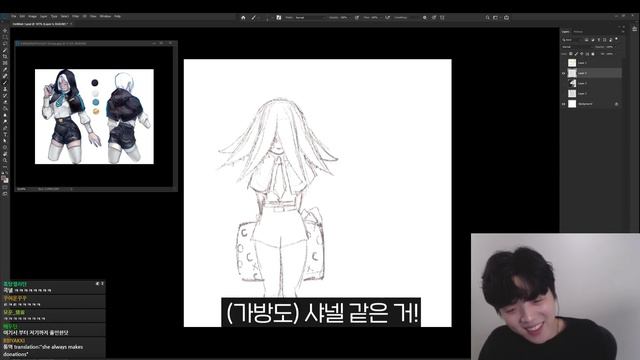This screenshot has height=360, width=640.
Task: Open the File menu
Action: coord(13,16)
